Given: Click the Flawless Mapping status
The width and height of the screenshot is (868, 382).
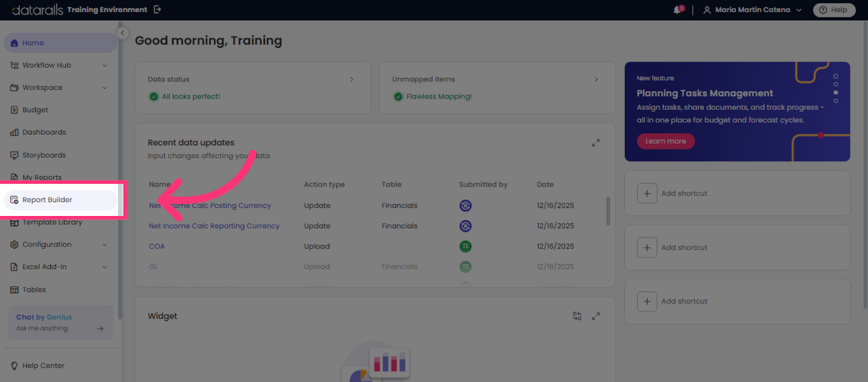Looking at the screenshot, I should click(x=432, y=96).
